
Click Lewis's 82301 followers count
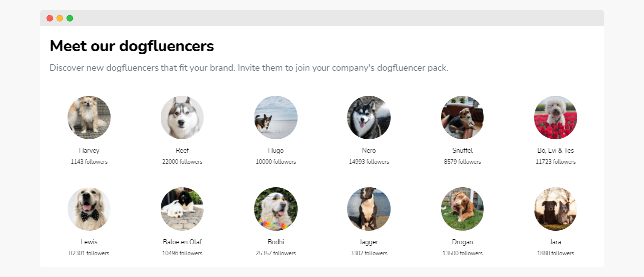click(89, 253)
